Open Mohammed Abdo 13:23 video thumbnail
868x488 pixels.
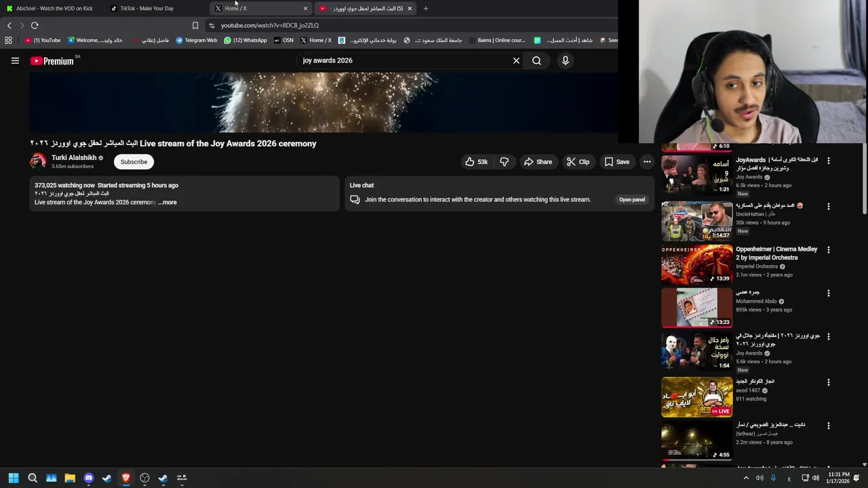[x=697, y=308]
